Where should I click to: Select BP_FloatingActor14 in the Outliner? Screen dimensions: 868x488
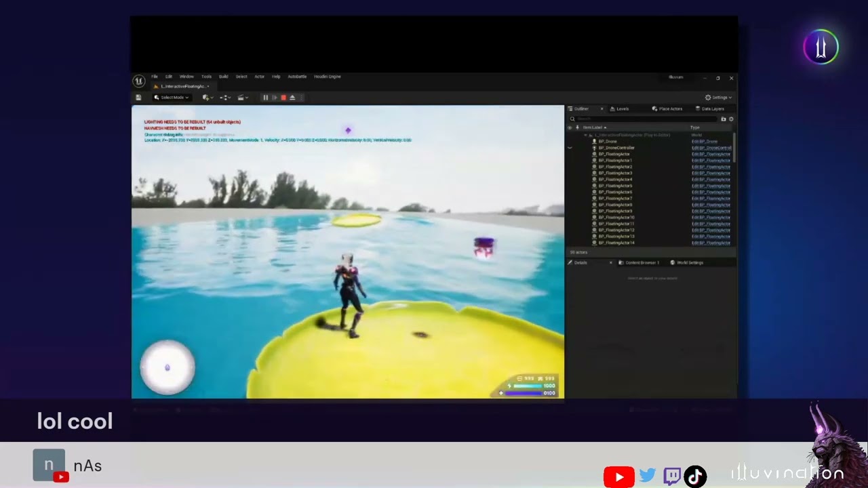click(616, 243)
